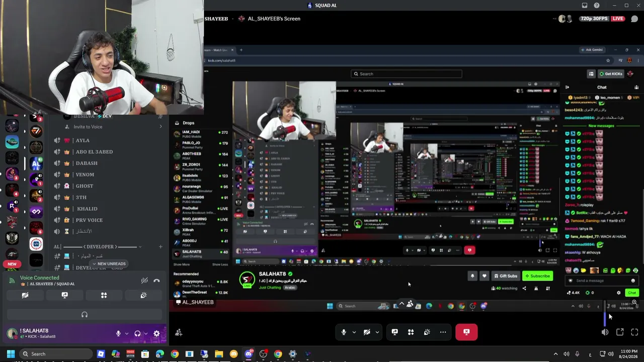Open the Discord help icon
The height and width of the screenshot is (362, 644).
tap(597, 6)
